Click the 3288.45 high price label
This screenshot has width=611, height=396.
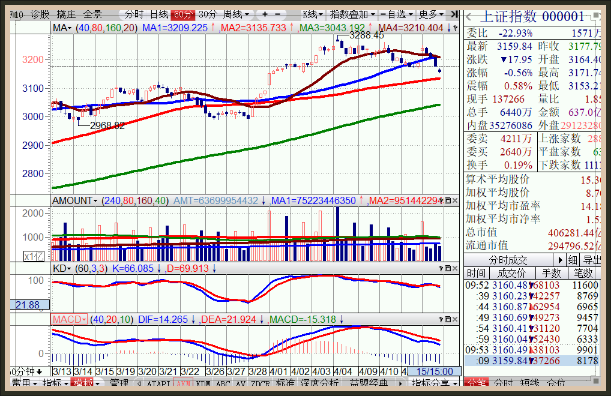click(x=366, y=35)
